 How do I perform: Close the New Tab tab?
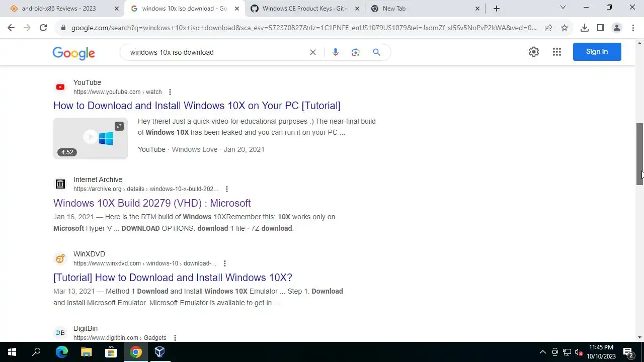click(477, 9)
